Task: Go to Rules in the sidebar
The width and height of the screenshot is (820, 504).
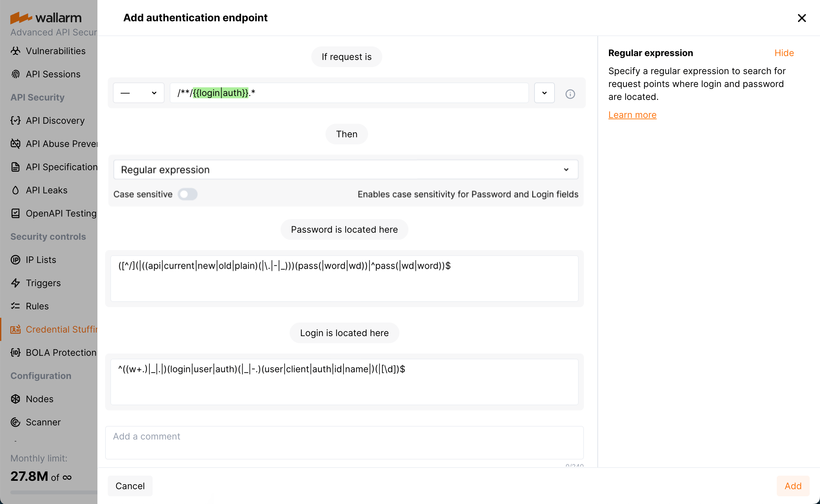Action: 37,306
